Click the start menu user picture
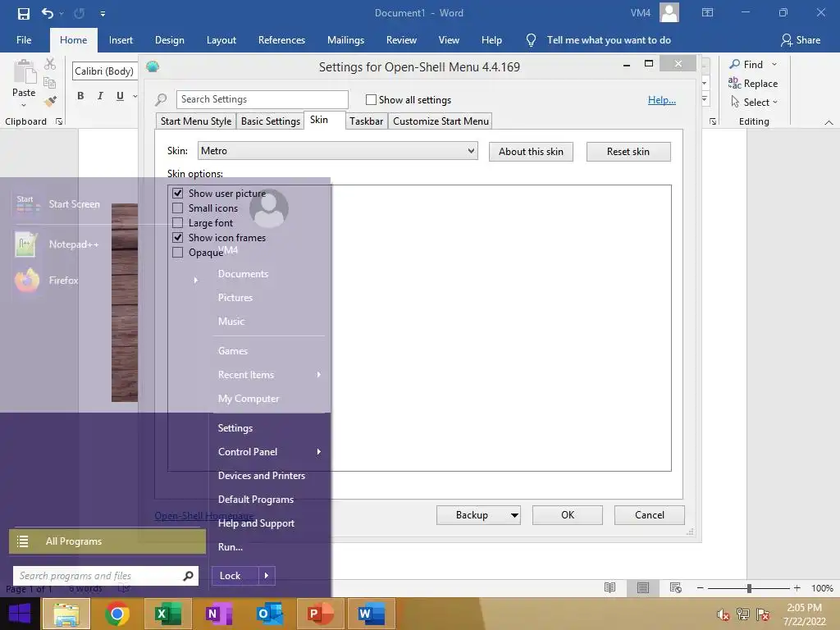This screenshot has width=840, height=630. 269,208
